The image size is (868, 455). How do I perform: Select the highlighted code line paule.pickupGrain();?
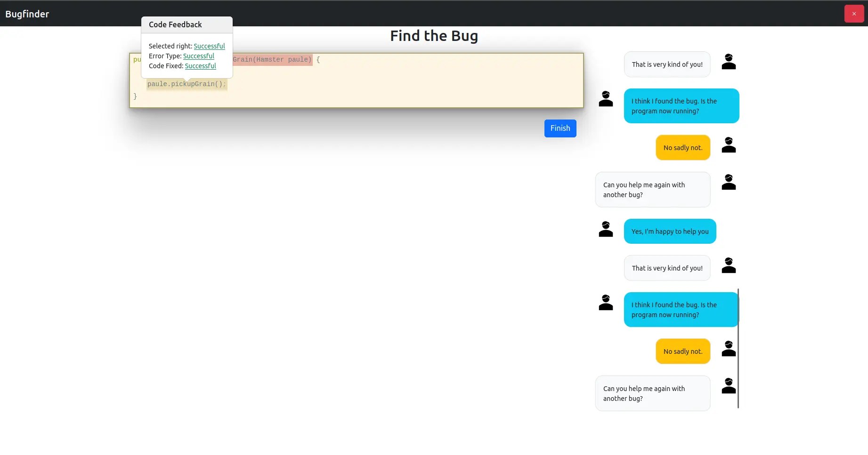pos(187,84)
